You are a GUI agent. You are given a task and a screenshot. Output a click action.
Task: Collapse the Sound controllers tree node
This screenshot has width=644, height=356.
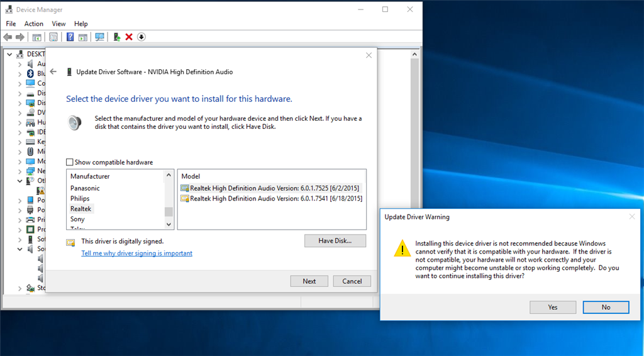point(19,249)
